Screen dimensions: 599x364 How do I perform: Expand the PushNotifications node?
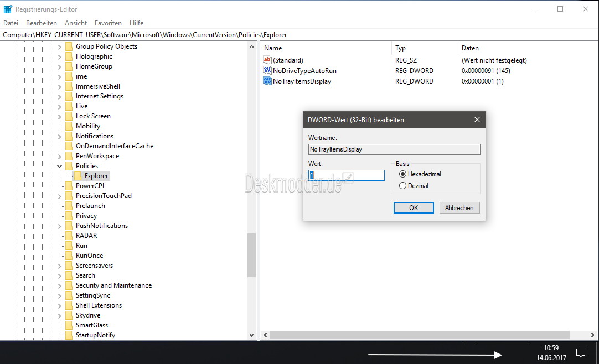[x=59, y=226]
